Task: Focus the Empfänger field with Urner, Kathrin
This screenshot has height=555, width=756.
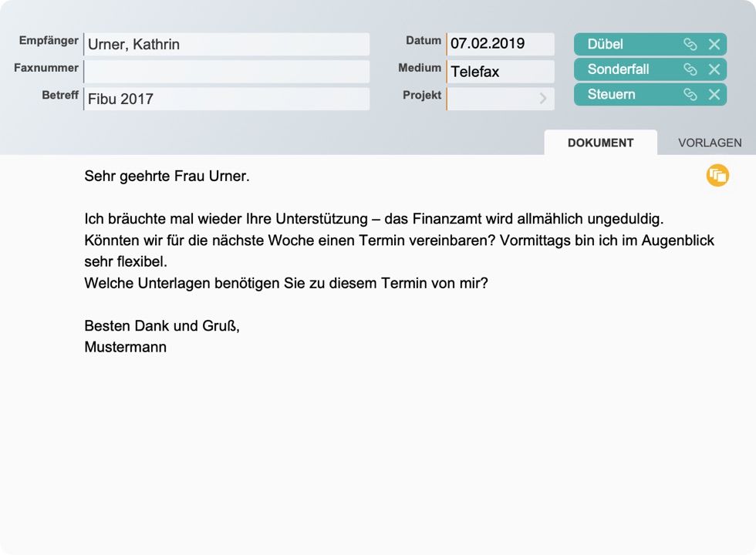Action: 227,45
